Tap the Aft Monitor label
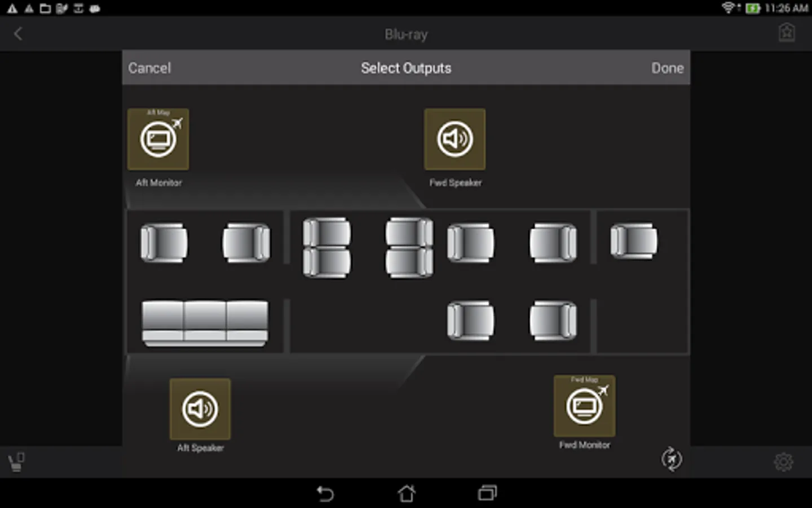The width and height of the screenshot is (812, 508). (158, 183)
